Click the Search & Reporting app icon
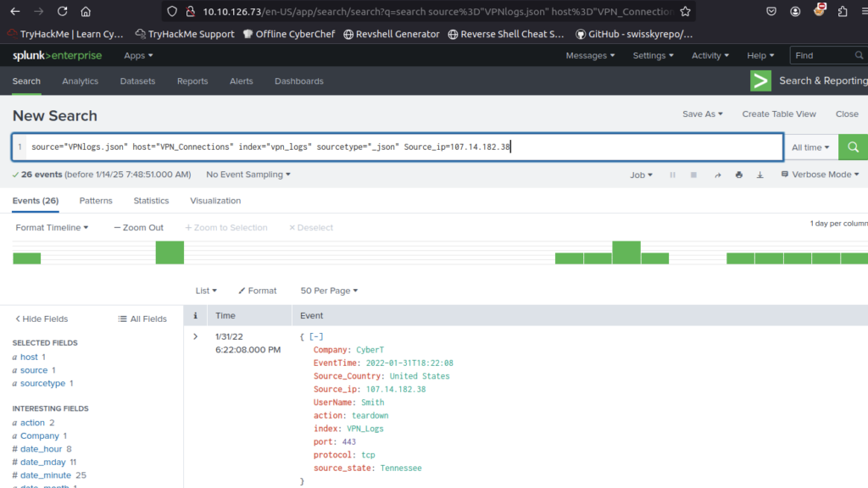The width and height of the screenshot is (868, 488). point(760,80)
